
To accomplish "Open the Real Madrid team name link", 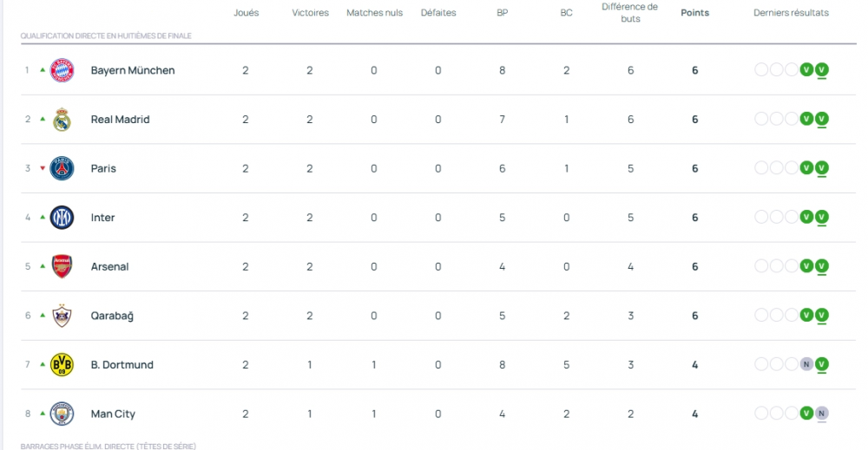I will [120, 120].
